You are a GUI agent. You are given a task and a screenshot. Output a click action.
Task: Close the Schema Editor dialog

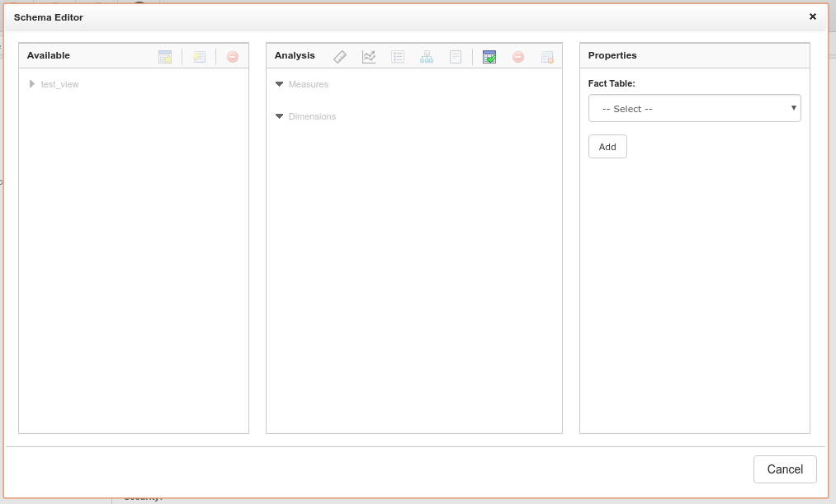pyautogui.click(x=812, y=16)
